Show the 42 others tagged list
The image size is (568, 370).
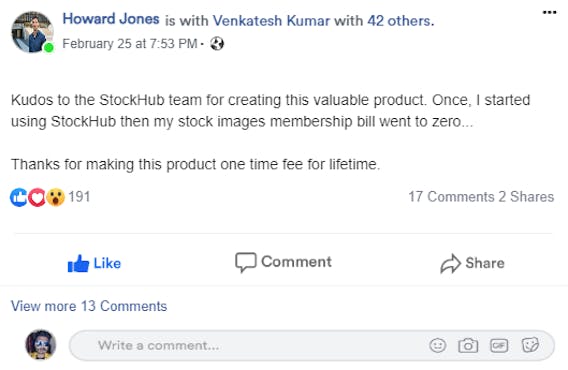pyautogui.click(x=401, y=21)
